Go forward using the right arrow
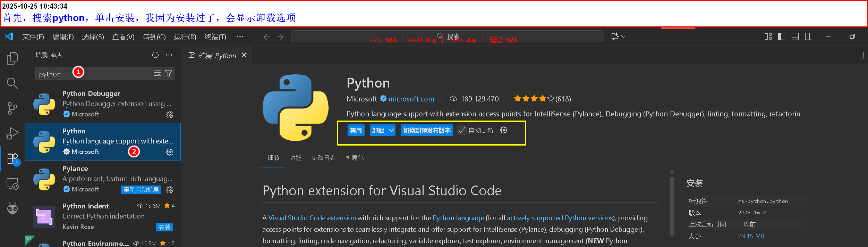 point(280,37)
